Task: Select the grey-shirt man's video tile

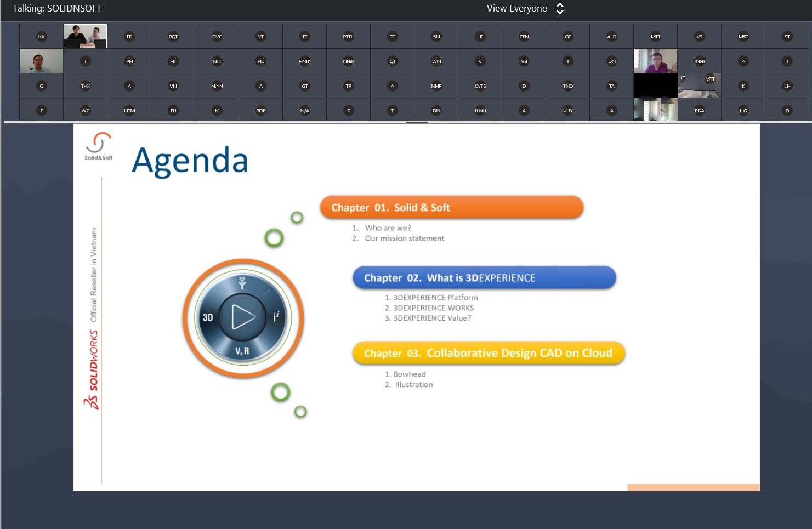Action: tap(42, 61)
